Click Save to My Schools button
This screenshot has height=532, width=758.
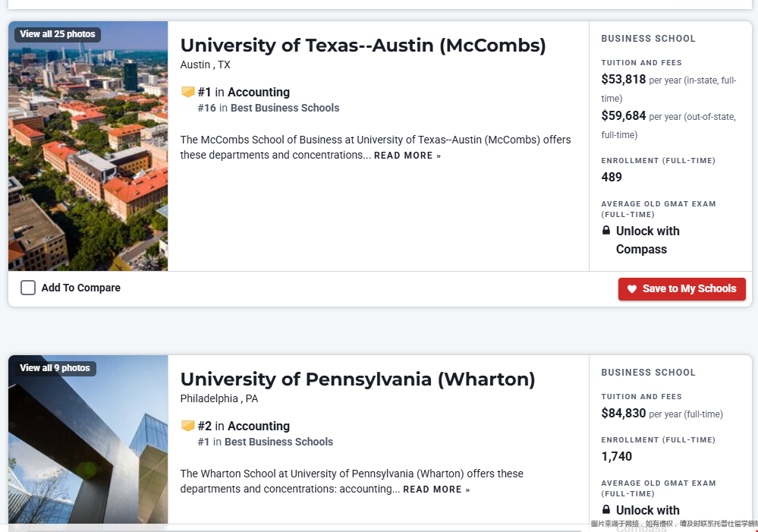681,288
